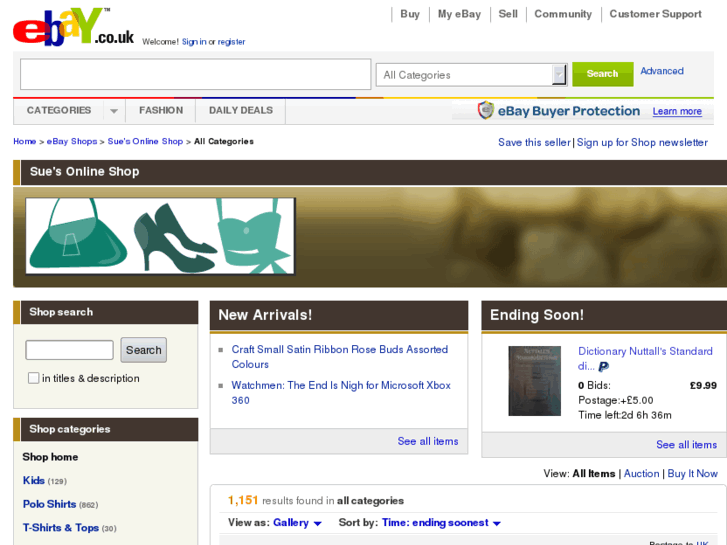Open the View as Gallery dropdown
This screenshot has height=545, width=727.
coord(297,523)
